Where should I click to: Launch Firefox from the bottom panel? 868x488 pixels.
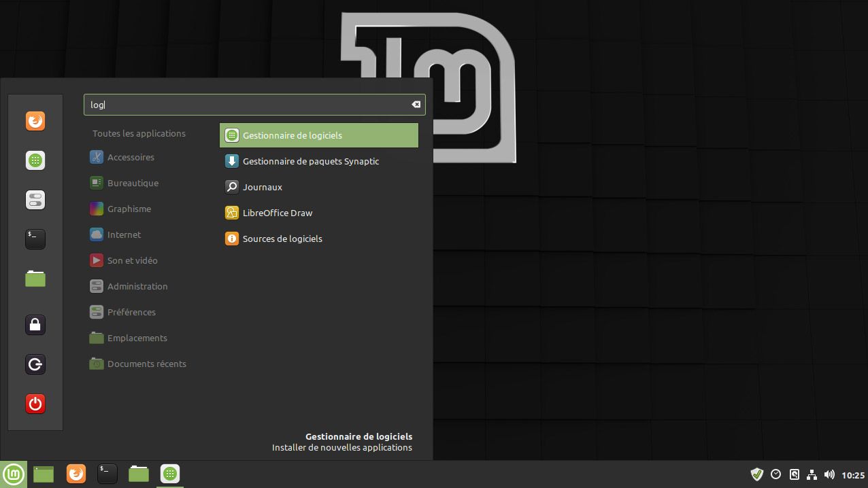pos(76,474)
